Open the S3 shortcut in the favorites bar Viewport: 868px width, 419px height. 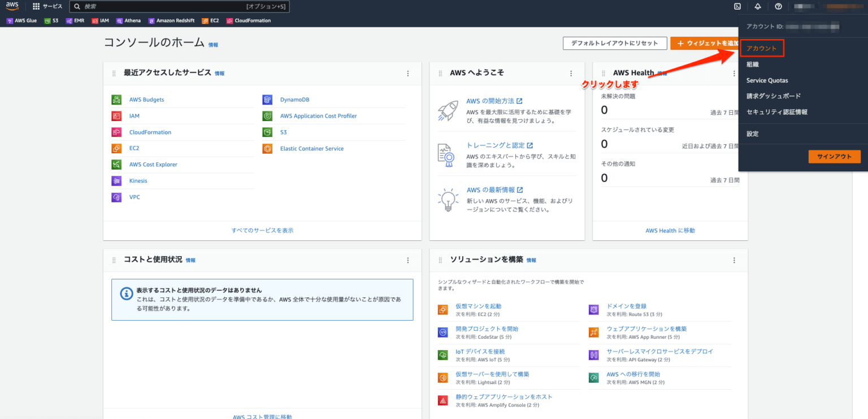[x=52, y=20]
